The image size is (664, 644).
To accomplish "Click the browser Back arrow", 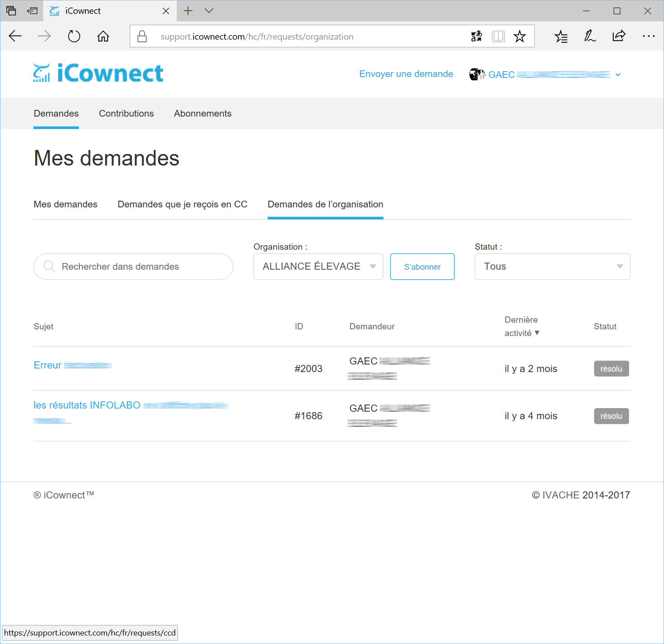I will click(x=15, y=36).
